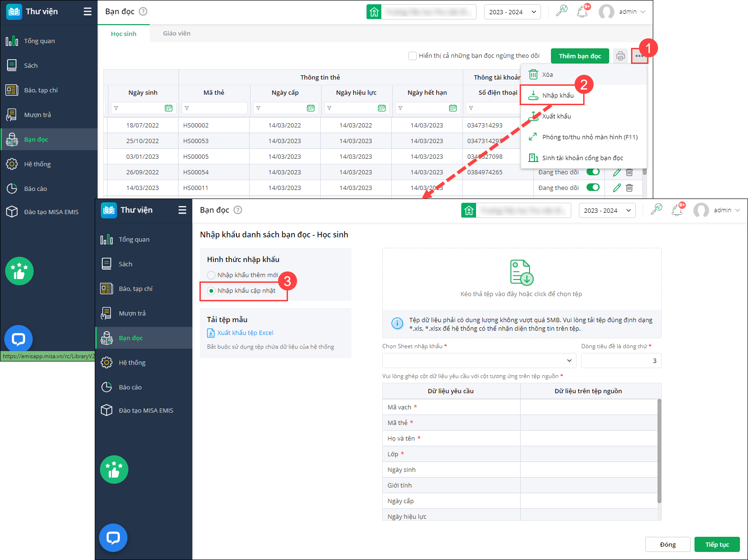748x560 pixels.
Task: Click the thumbs-up feedback icon in lower sidebar
Action: point(114,470)
